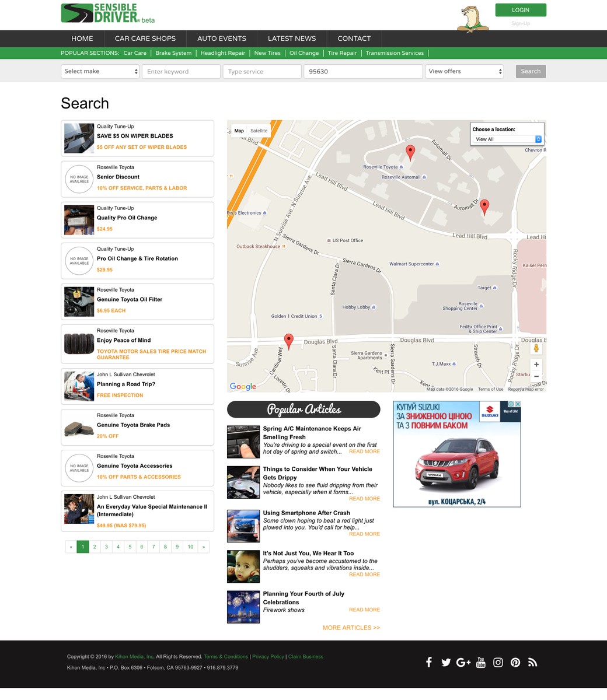Open the Headlight Repair popular section
The height and width of the screenshot is (700, 607).
tap(223, 53)
